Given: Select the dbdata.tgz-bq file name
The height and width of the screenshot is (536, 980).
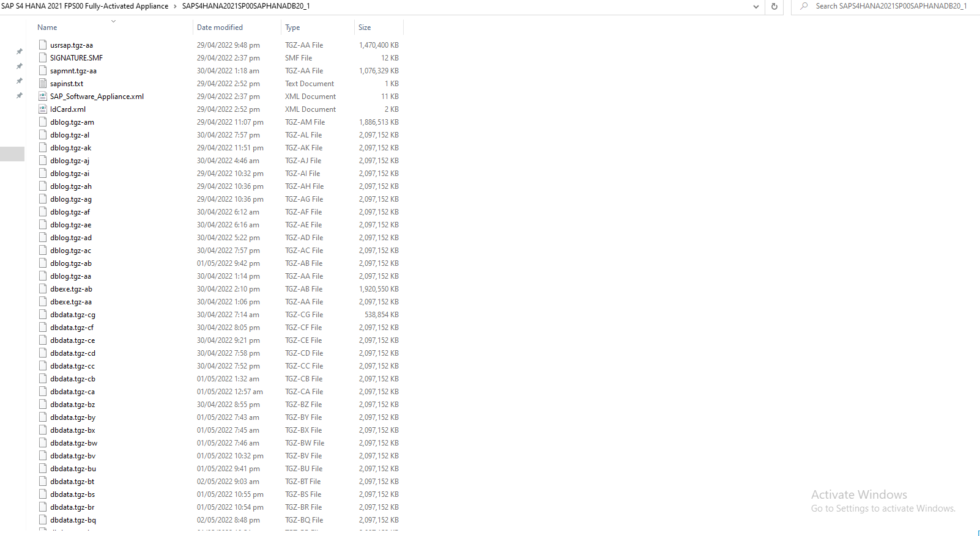Looking at the screenshot, I should [73, 520].
